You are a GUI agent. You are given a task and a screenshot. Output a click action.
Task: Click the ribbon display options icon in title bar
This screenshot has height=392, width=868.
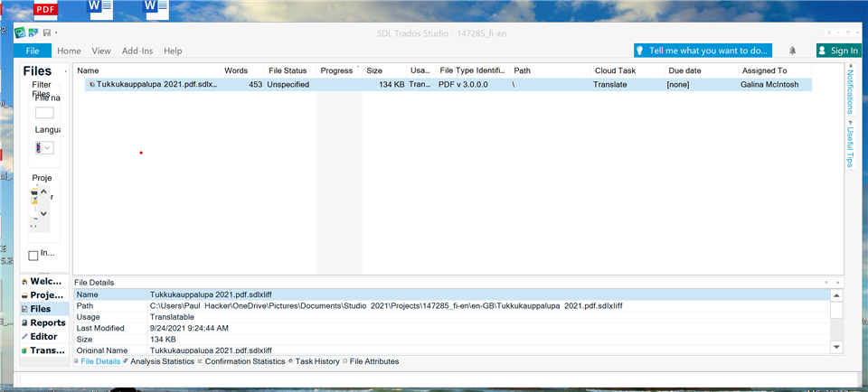click(829, 33)
